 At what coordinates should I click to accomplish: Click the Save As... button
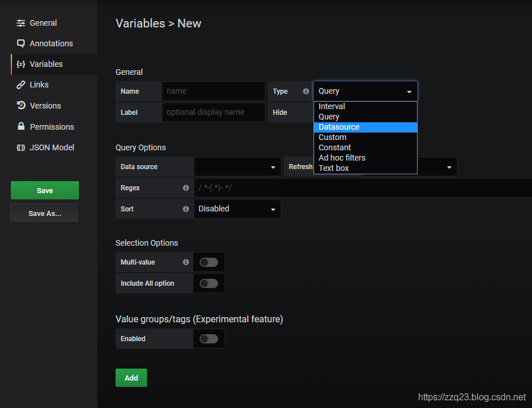click(45, 213)
